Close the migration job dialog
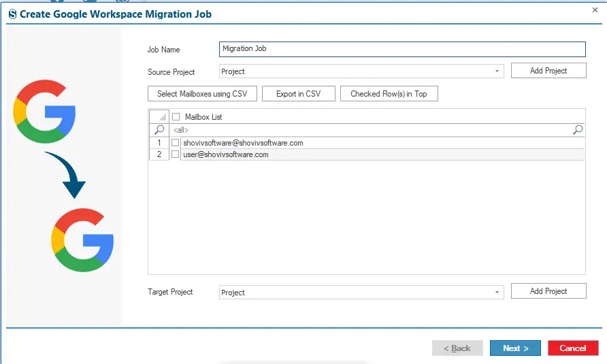607x364 pixels. click(x=595, y=10)
